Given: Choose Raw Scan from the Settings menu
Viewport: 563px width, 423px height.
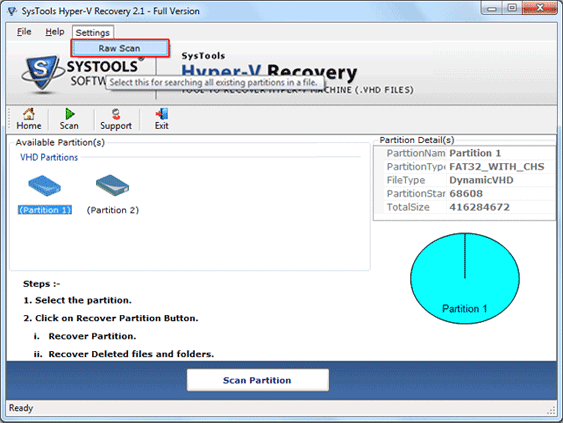Looking at the screenshot, I should tap(120, 48).
